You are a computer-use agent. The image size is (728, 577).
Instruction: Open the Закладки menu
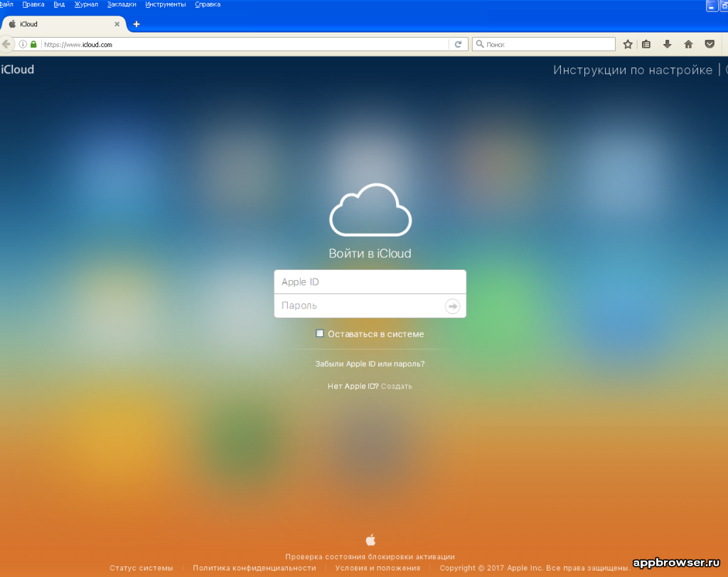[122, 4]
